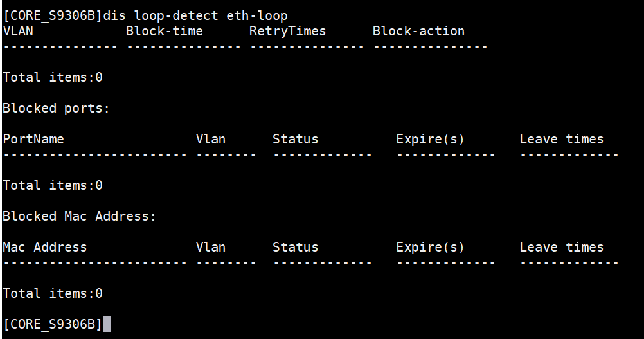This screenshot has height=339, width=644.
Task: Click the command text dis loop-detect eth-loop
Action: (195, 16)
